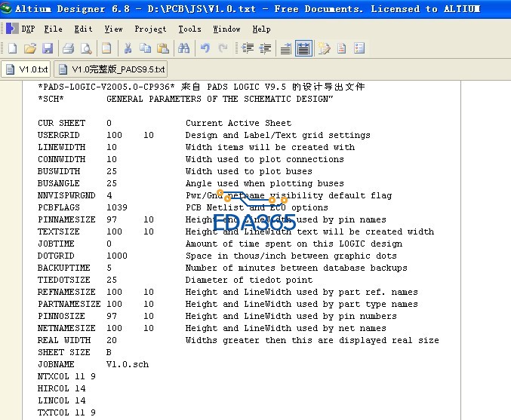Image resolution: width=511 pixels, height=420 pixels.
Task: Paste from the clipboard
Action: [x=163, y=48]
